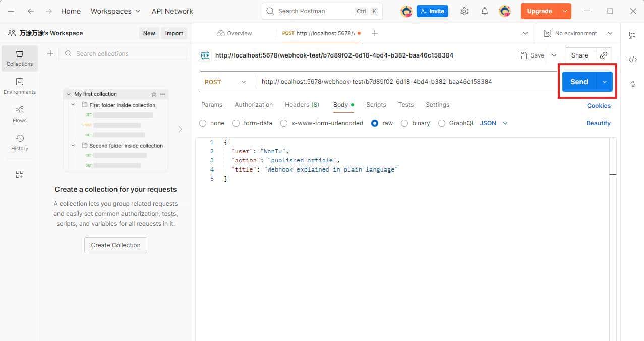644x341 pixels.
Task: Click the Create Collection button
Action: (115, 245)
